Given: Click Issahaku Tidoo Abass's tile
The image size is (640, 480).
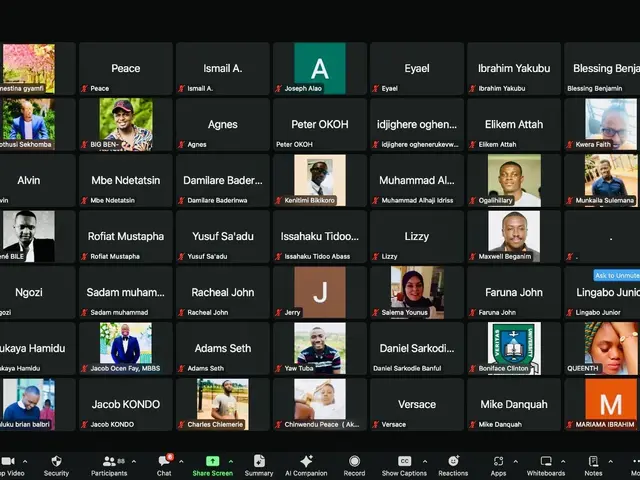Looking at the screenshot, I should coord(320,236).
